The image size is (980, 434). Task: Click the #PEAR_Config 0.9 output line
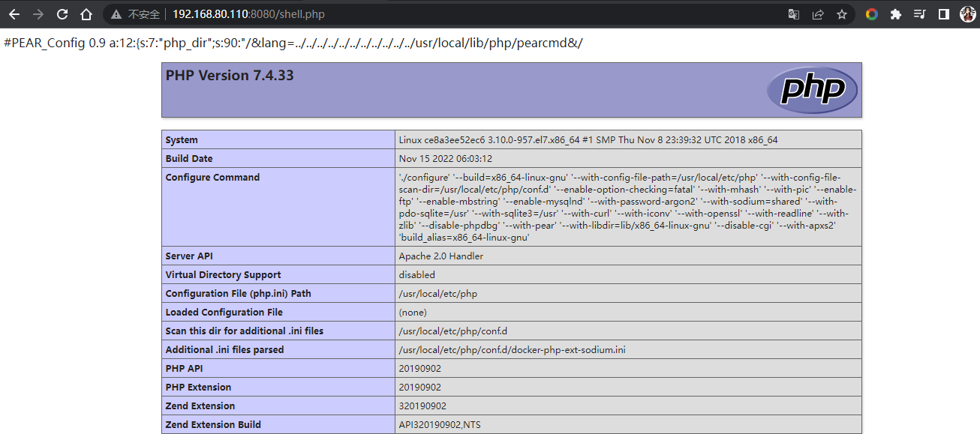(293, 43)
